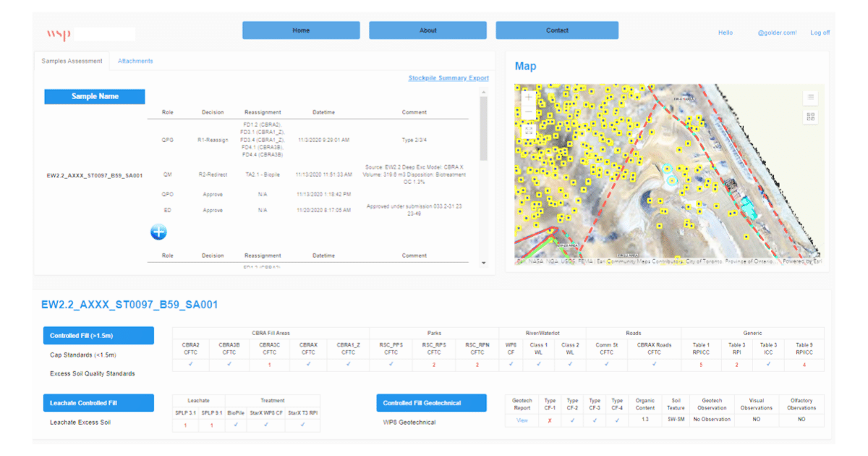Open the Attachments tab

(x=135, y=61)
